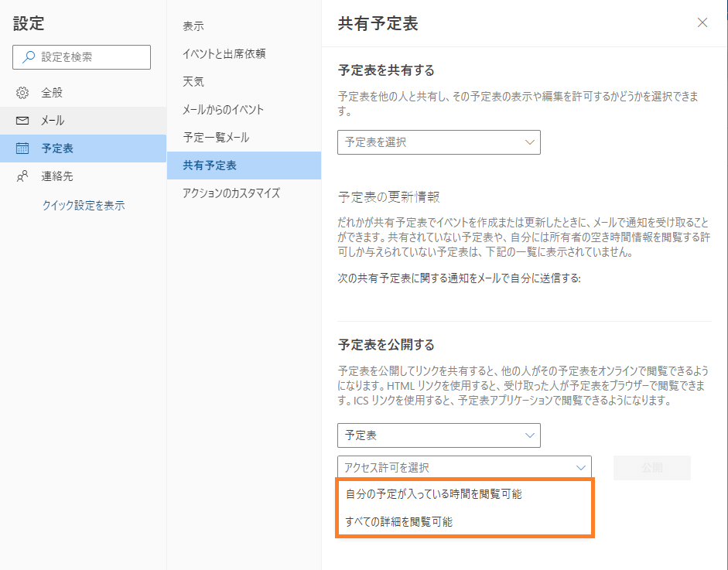This screenshot has height=570, width=728.
Task: Click the 予定表を共有する heading
Action: click(x=386, y=70)
